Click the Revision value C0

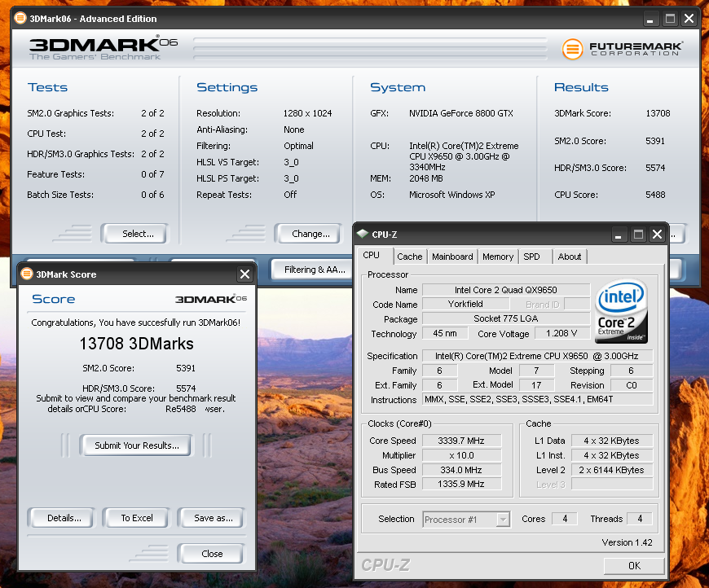632,385
